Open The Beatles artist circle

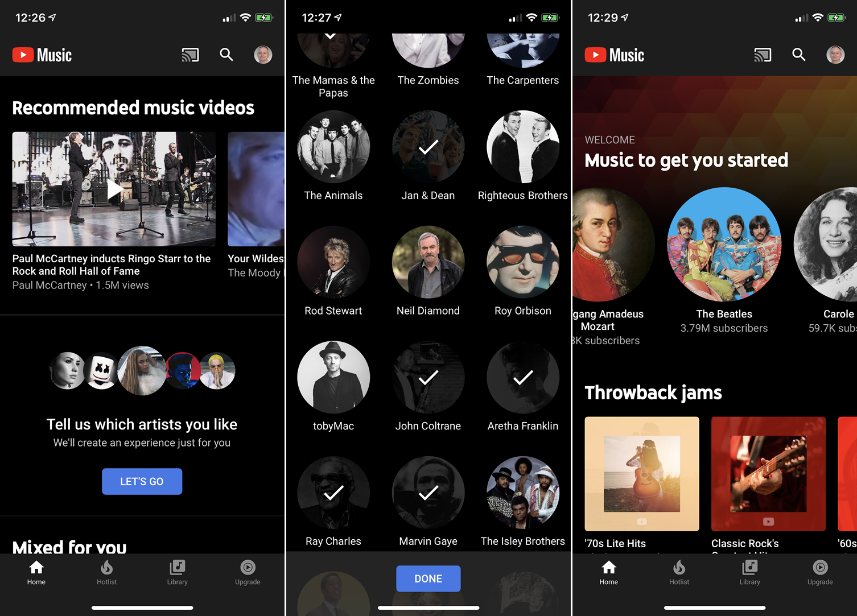(x=724, y=245)
